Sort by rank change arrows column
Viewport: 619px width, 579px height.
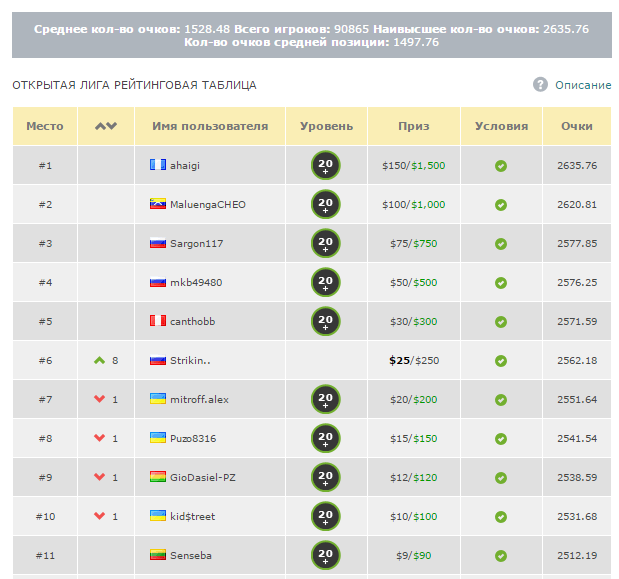(x=105, y=126)
